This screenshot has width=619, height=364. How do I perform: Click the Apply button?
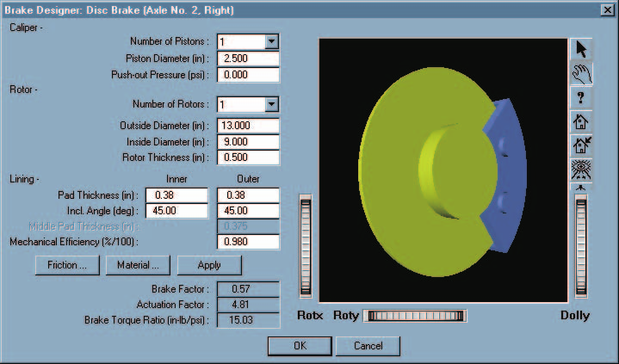point(209,265)
